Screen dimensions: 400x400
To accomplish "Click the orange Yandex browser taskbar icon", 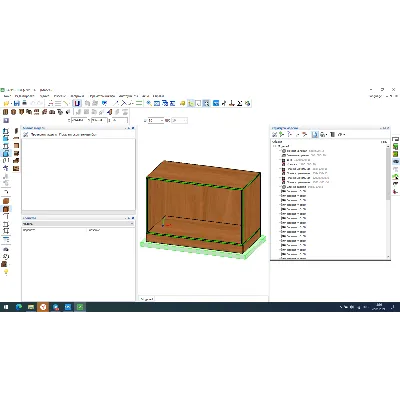I will 43,307.
